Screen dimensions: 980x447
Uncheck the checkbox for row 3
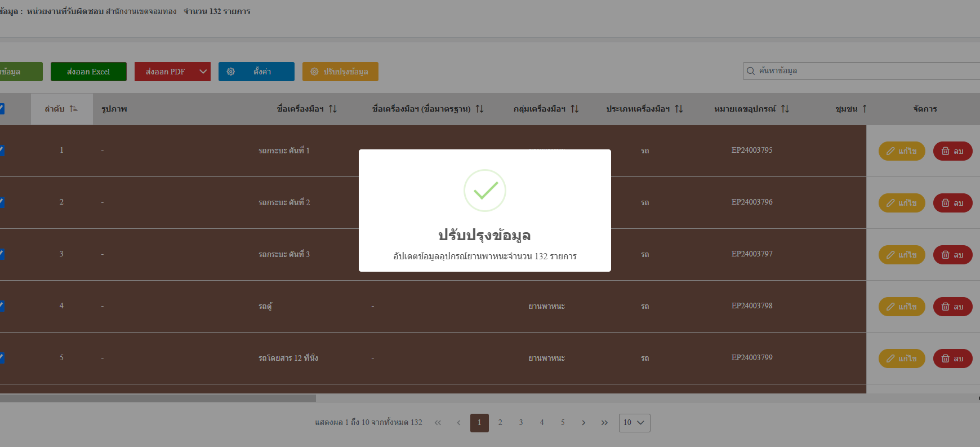click(x=2, y=254)
